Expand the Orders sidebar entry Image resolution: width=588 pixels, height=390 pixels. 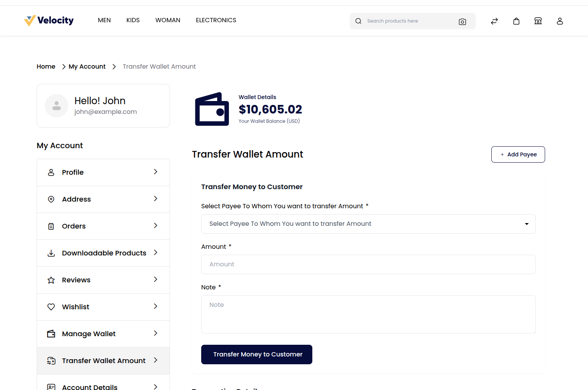pyautogui.click(x=103, y=226)
